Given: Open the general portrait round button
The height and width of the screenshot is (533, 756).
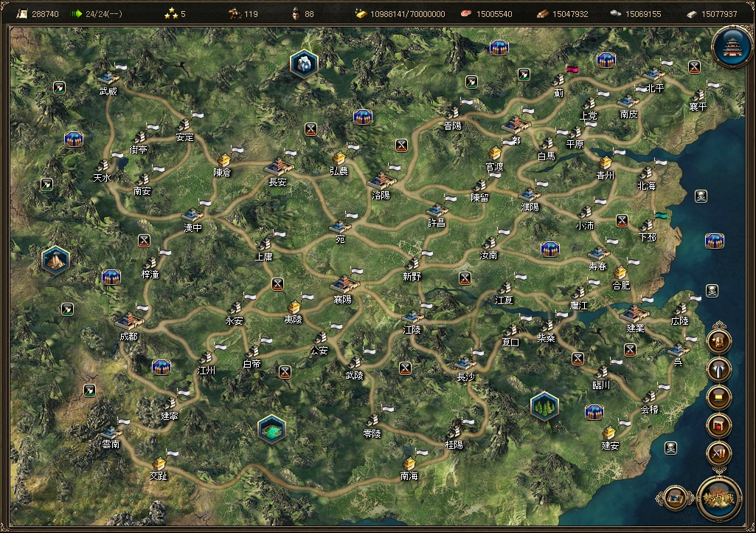Looking at the screenshot, I should [719, 341].
